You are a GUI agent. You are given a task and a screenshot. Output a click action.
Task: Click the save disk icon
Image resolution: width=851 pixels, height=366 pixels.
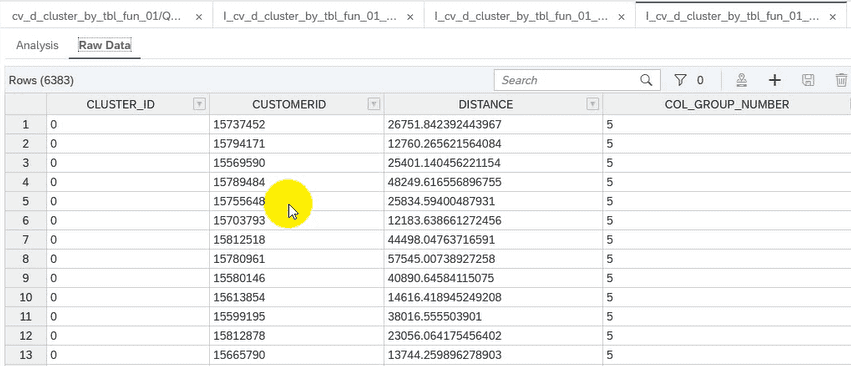coord(808,80)
